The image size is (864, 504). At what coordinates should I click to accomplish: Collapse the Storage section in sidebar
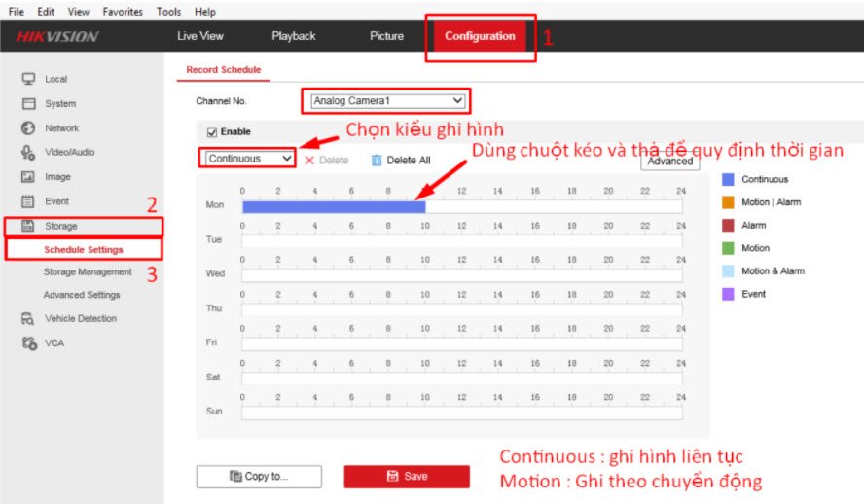60,226
